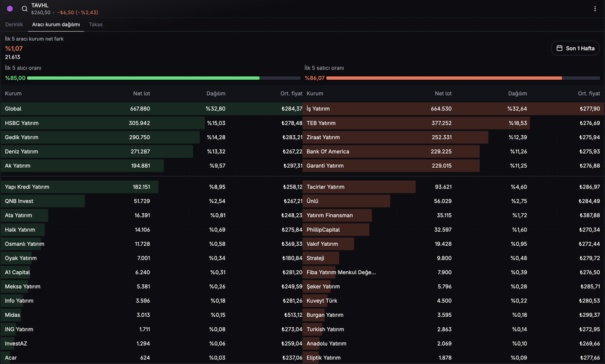Select Ziraat Yatırım seller row
The image size is (605, 364).
[453, 138]
